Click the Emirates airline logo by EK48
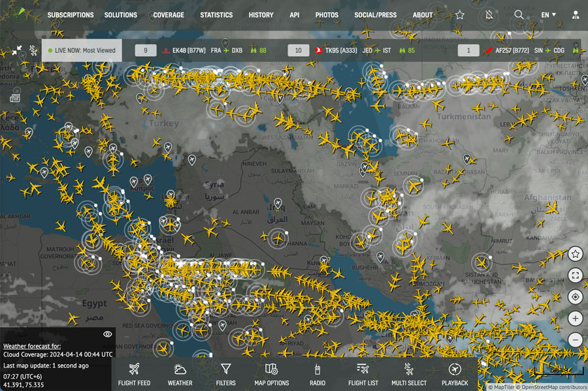The width and height of the screenshot is (588, 391). pyautogui.click(x=166, y=50)
